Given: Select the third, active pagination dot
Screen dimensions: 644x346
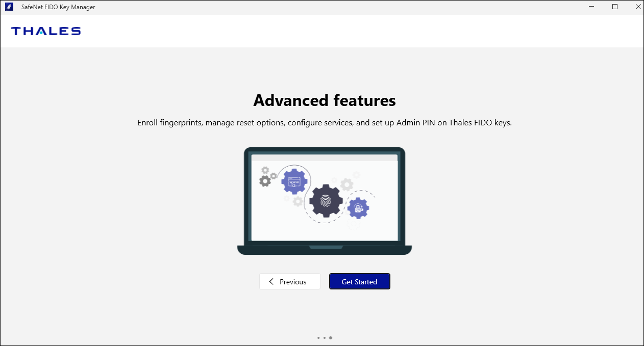Looking at the screenshot, I should [x=330, y=337].
